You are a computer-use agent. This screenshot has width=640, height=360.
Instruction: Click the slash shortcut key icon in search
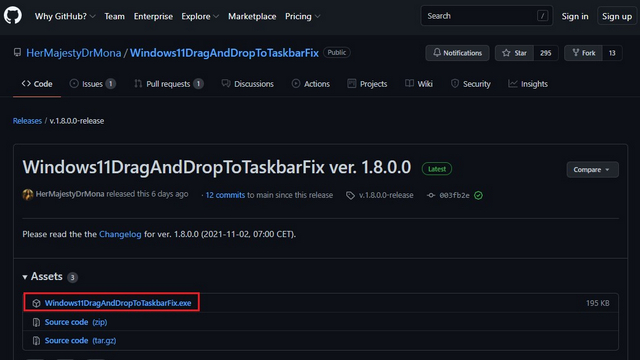coord(542,16)
